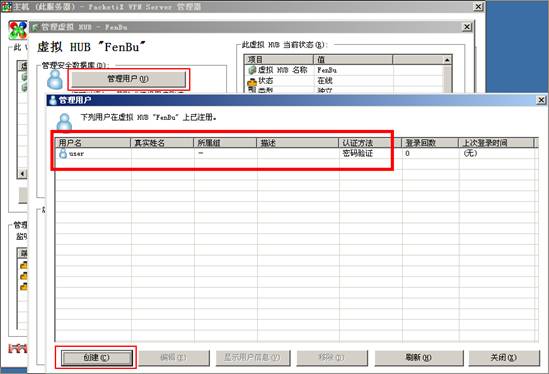Click the disabled Edit (编辑) button
This screenshot has height=374, width=549.
click(x=174, y=358)
